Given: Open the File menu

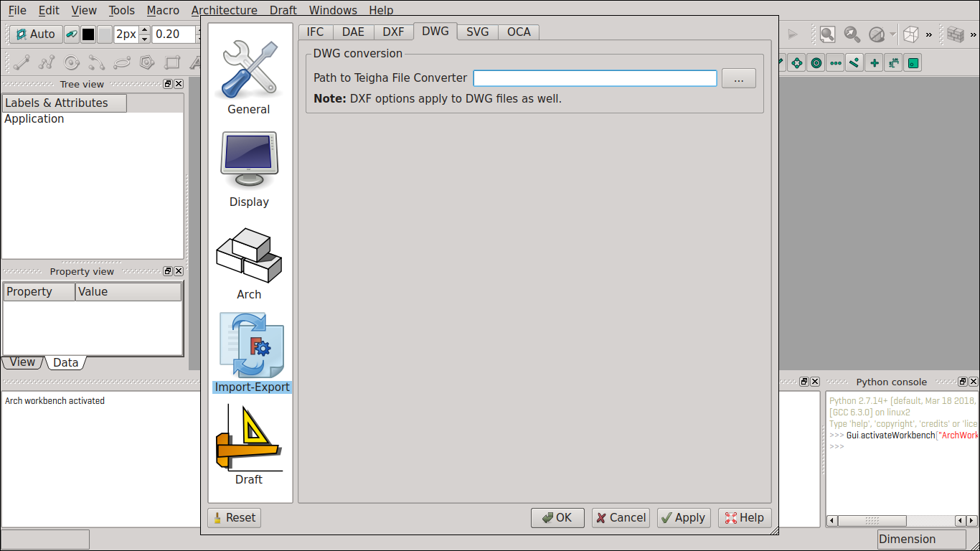Looking at the screenshot, I should [x=17, y=10].
